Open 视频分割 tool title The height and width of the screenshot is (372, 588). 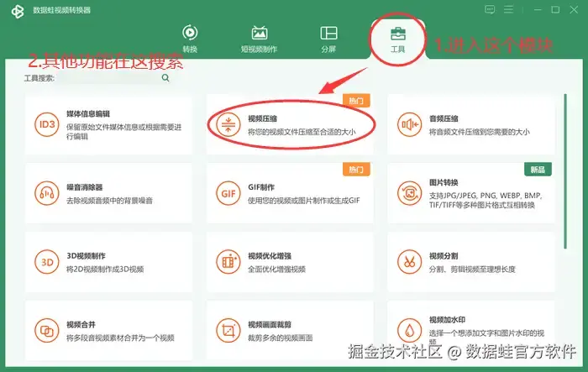click(444, 256)
